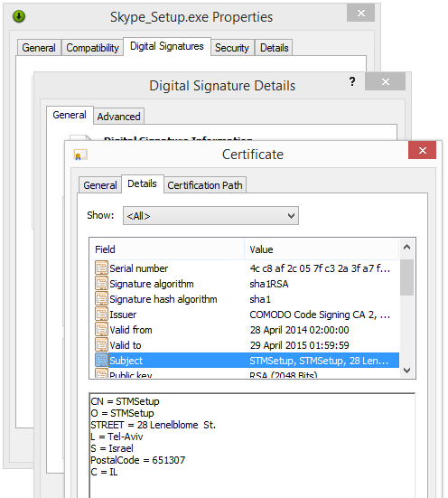Click the field list scrollbar thumb
The image size is (448, 498).
tap(407, 277)
